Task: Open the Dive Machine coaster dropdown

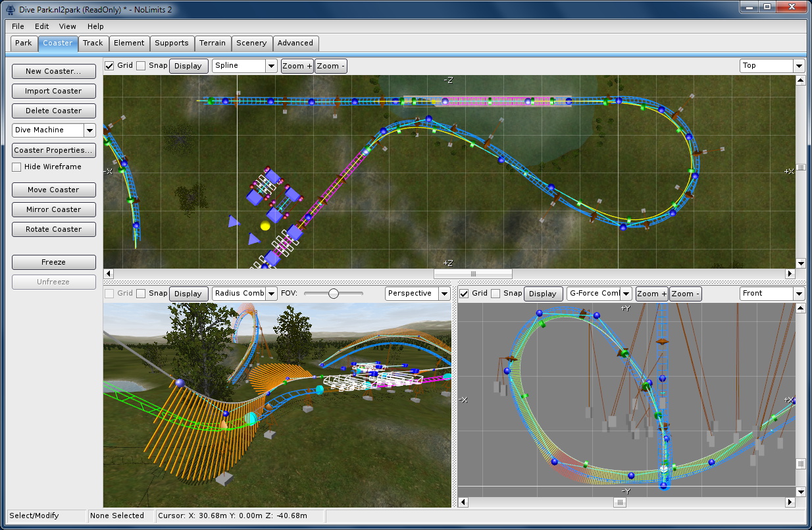Action: (89, 130)
